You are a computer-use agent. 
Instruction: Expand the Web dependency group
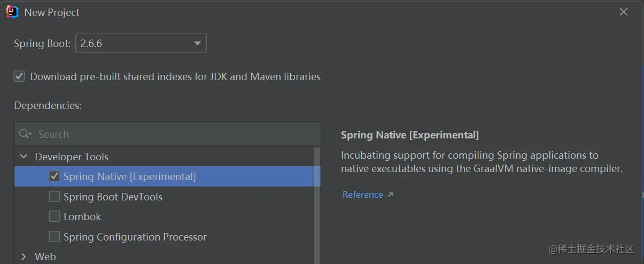pyautogui.click(x=24, y=257)
